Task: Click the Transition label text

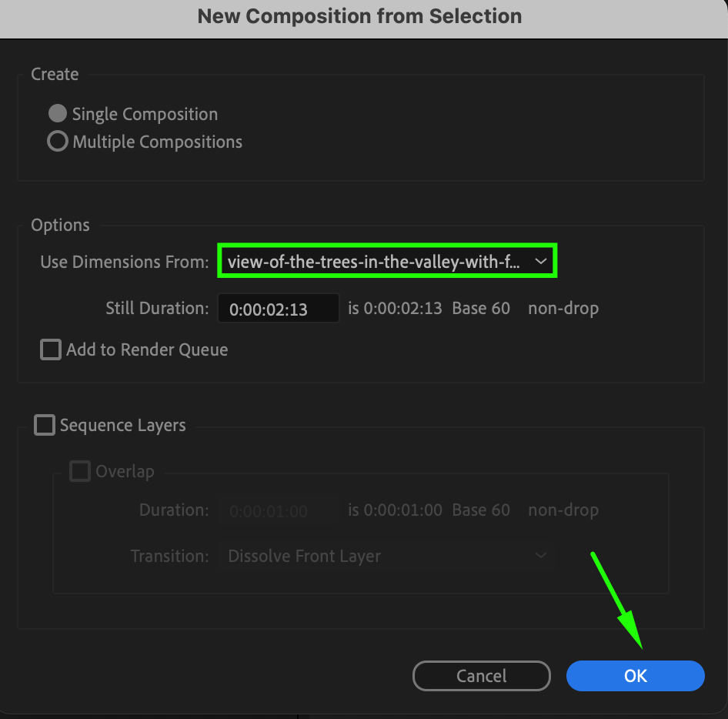Action: (169, 556)
